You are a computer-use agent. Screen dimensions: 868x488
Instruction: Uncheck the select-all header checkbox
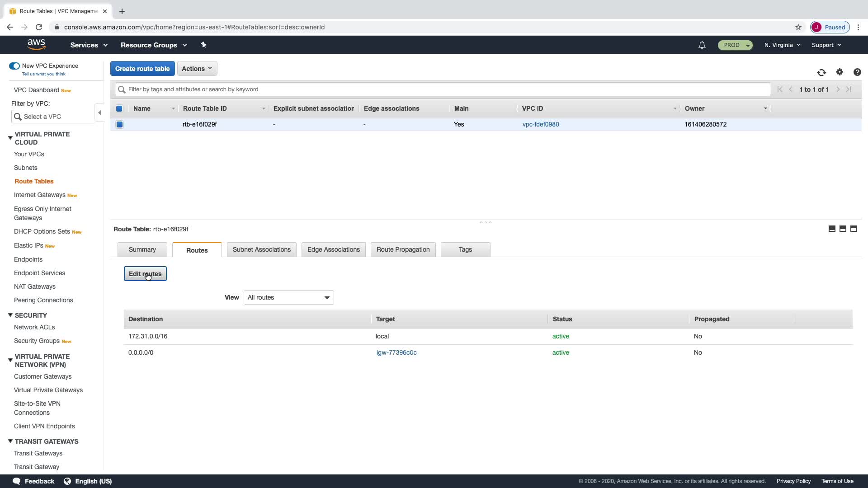point(119,108)
